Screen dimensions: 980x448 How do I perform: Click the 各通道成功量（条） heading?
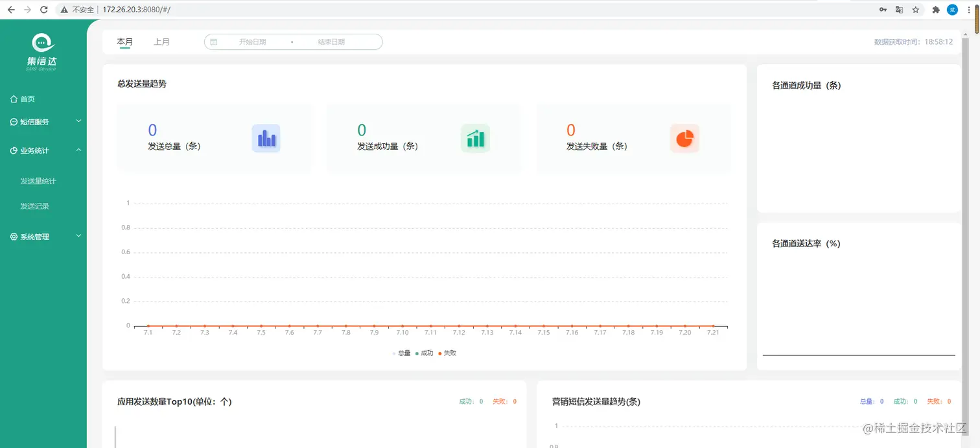pyautogui.click(x=806, y=86)
